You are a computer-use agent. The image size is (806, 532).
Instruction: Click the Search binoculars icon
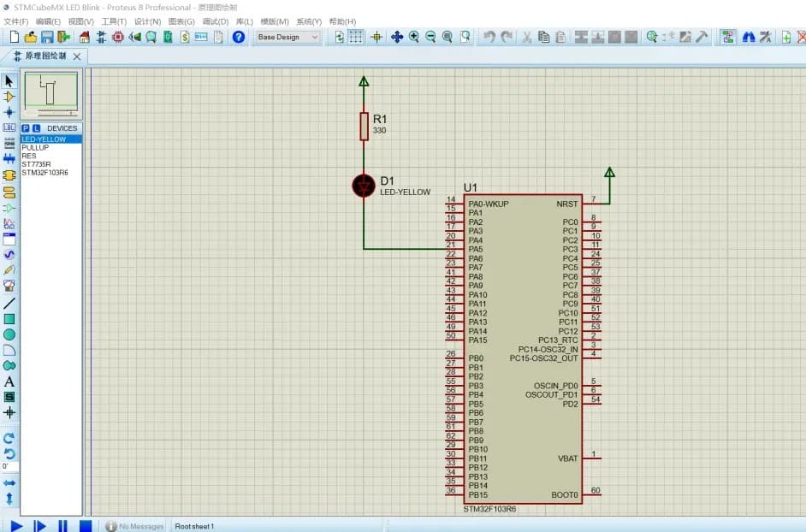click(x=749, y=37)
